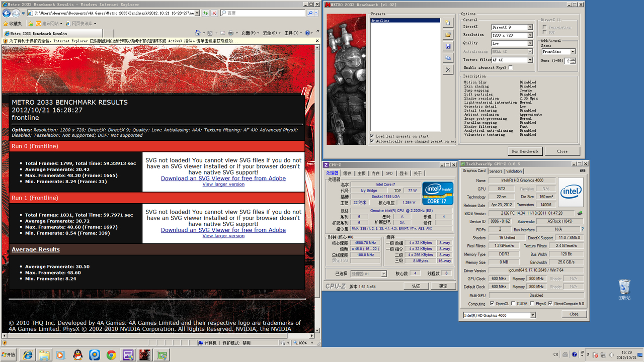644x362 pixels.
Task: Open the 缓存 (Caches) tab in CPU-Z
Action: [347, 173]
